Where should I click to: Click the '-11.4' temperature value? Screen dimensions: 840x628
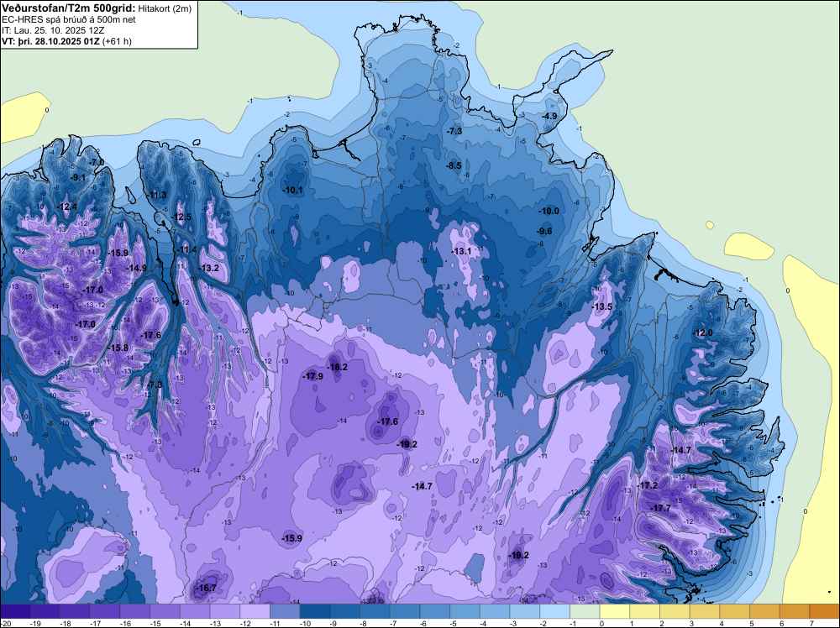188,249
